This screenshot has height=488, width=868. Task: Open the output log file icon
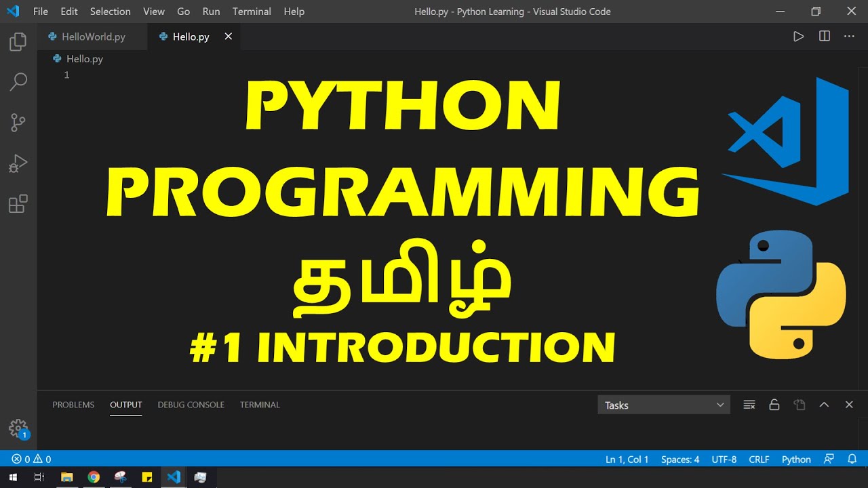pyautogui.click(x=800, y=405)
